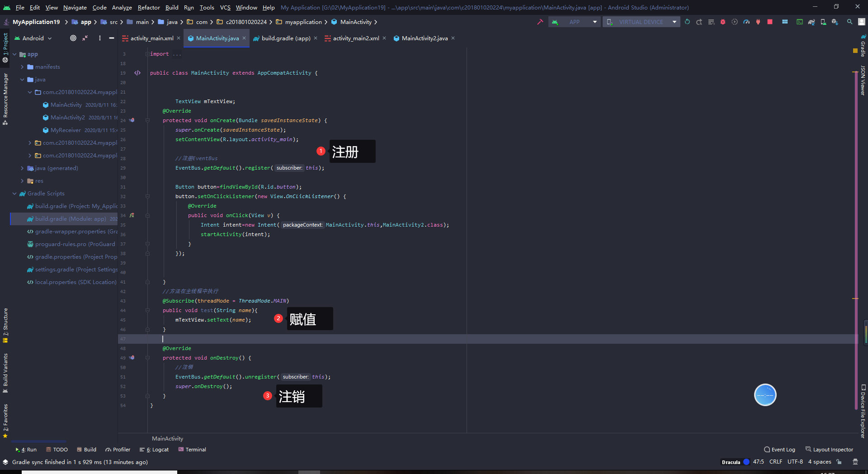Open the TODO tool window
868x474 pixels.
[57, 450]
